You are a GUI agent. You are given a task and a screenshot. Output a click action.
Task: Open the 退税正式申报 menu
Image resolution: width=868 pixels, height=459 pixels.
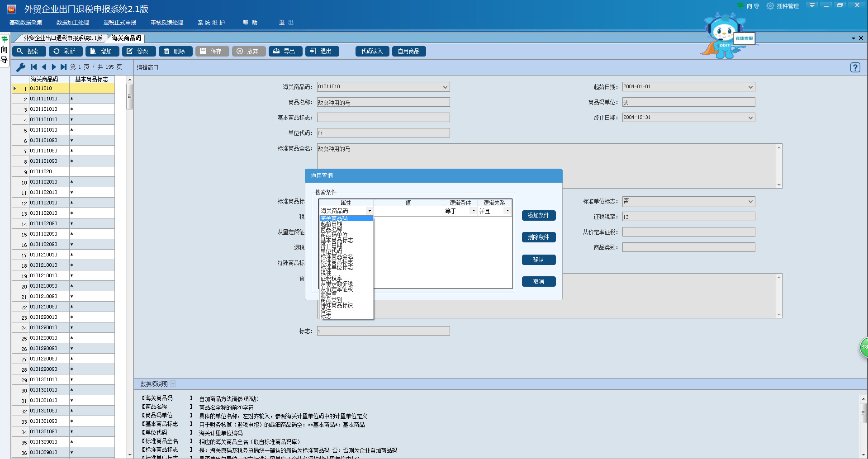point(120,23)
